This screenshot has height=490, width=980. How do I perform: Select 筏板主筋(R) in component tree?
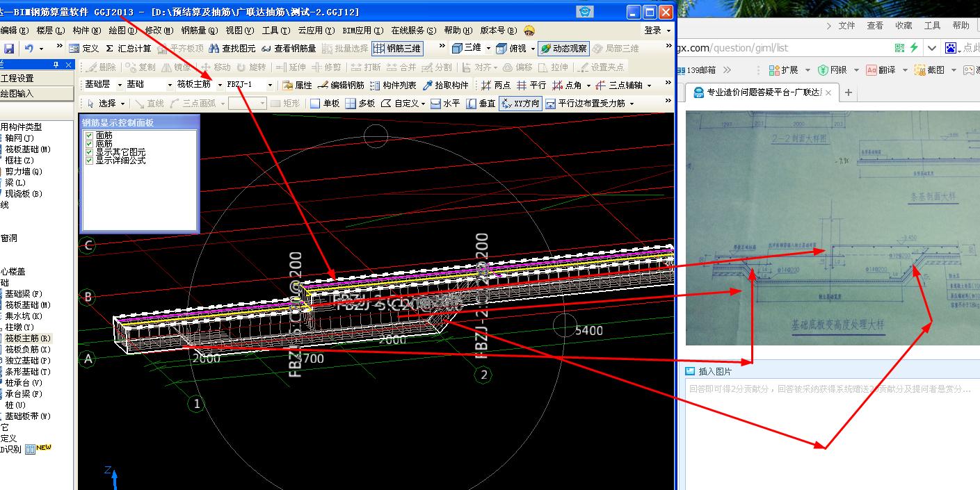28,338
